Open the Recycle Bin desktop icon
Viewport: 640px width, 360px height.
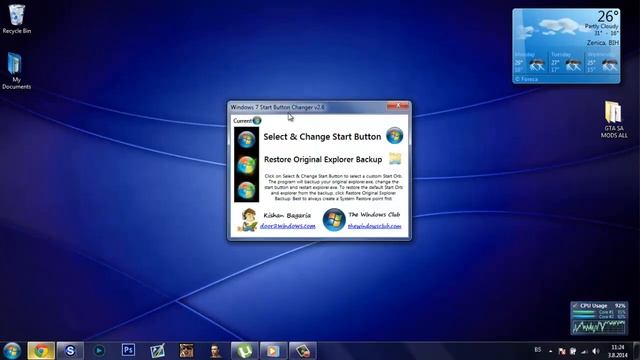[17, 19]
